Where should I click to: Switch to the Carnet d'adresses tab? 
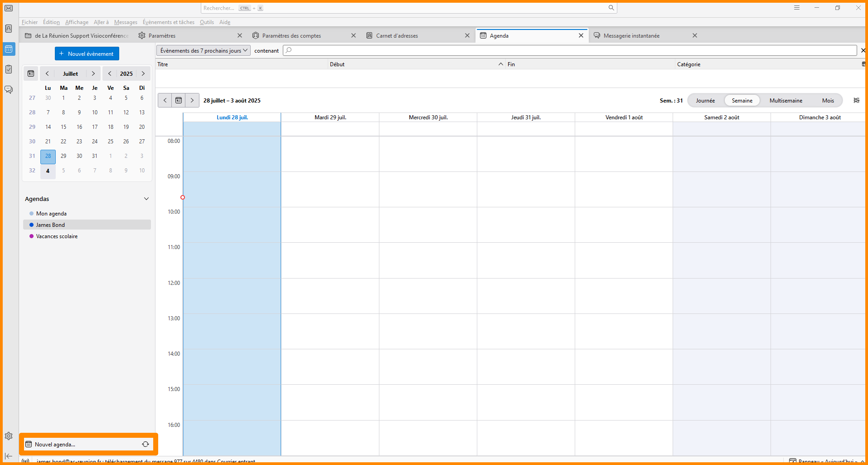point(397,36)
